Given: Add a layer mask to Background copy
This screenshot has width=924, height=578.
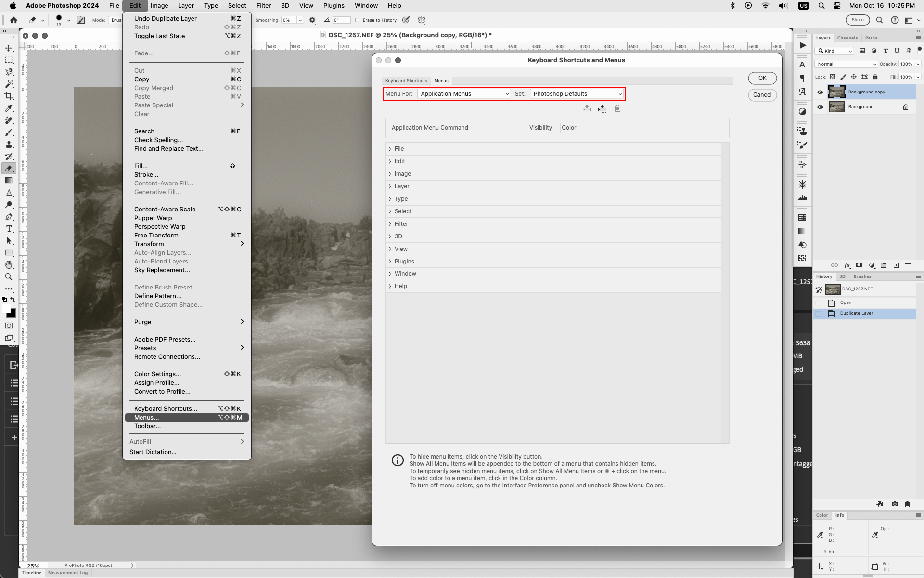Looking at the screenshot, I should coord(859,265).
